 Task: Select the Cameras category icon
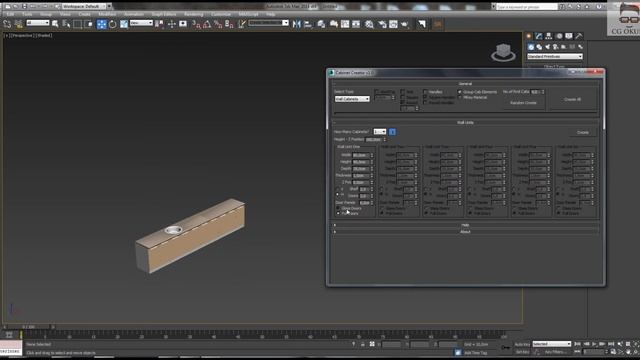pyautogui.click(x=556, y=47)
